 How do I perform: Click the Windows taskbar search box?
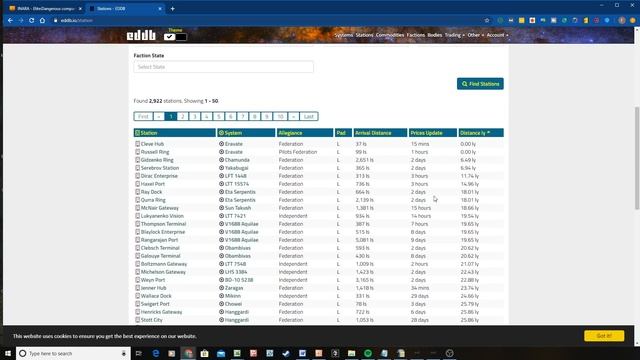(x=73, y=353)
